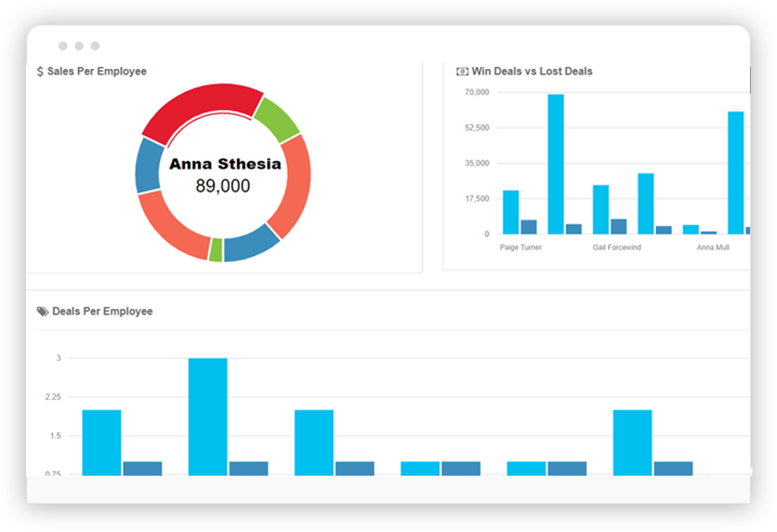Click Anna Mull's axis label
The width and height of the screenshot is (777, 532).
(713, 247)
